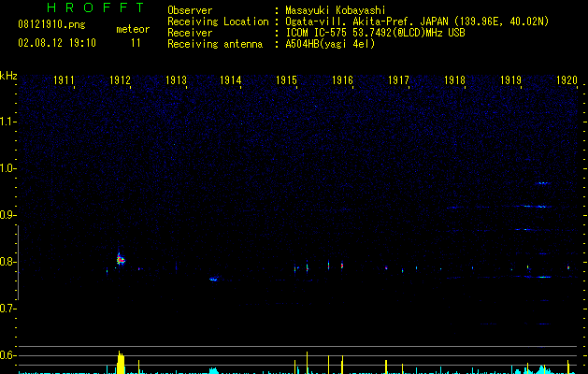The image size is (588, 374).
Task: Click the 'Receiving Location' label
Action: pos(218,22)
